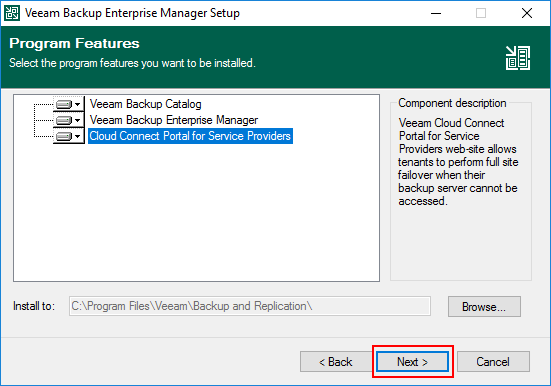Open the Cloud Connect Portal feature dropdown arrow
This screenshot has height=386, width=551.
point(78,136)
